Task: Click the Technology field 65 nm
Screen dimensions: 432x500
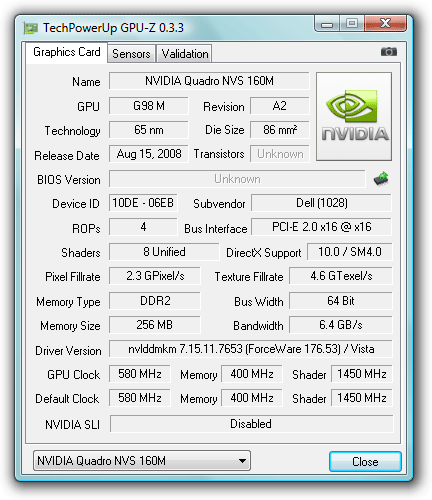Action: [149, 130]
